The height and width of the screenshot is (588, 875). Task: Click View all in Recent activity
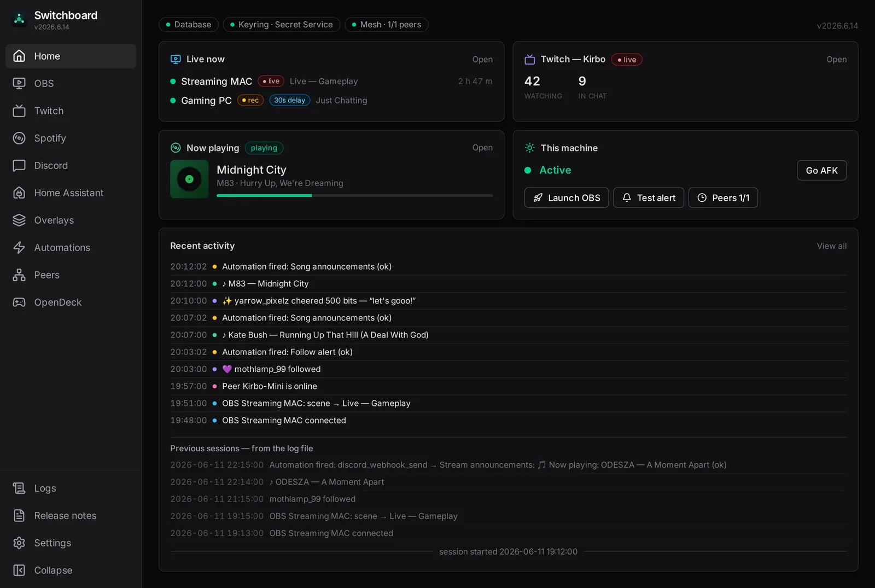click(x=832, y=246)
